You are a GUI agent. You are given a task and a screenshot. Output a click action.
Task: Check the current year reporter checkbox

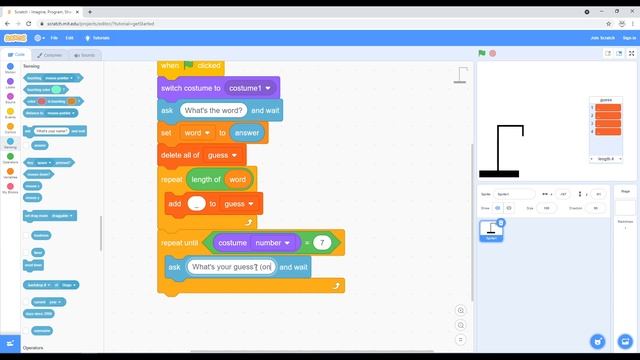click(x=27, y=302)
